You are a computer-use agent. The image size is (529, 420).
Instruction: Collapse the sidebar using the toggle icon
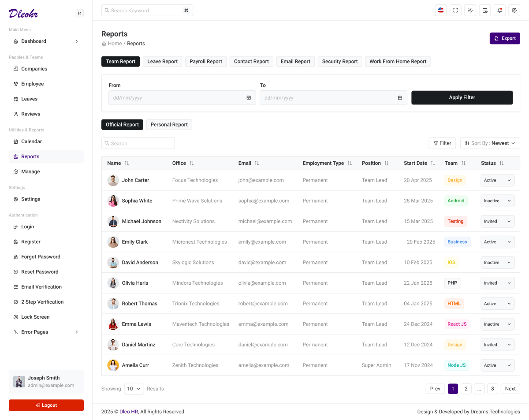[80, 13]
